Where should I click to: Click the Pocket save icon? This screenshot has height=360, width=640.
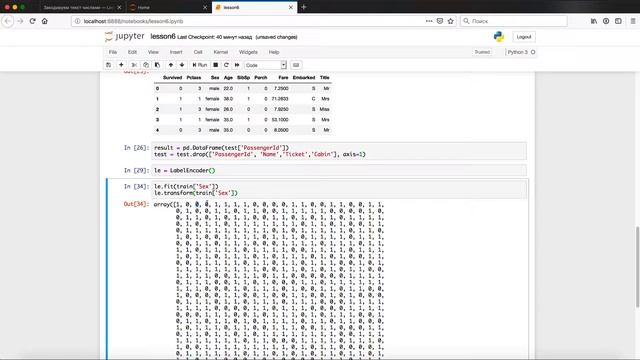click(x=440, y=21)
